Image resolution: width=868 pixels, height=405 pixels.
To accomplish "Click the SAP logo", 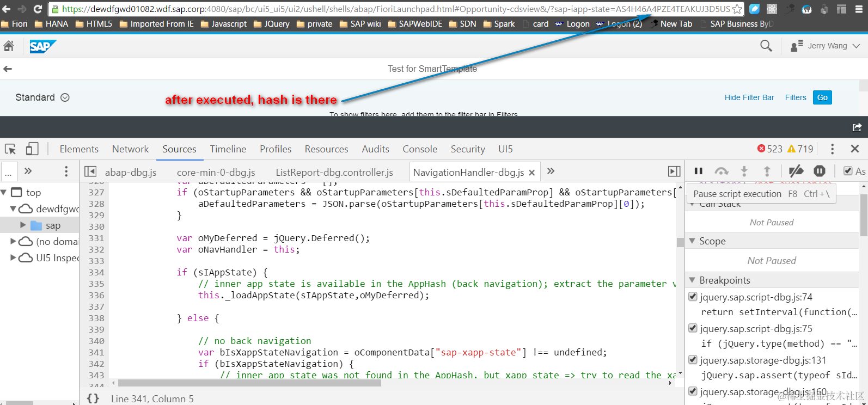I will click(x=42, y=47).
